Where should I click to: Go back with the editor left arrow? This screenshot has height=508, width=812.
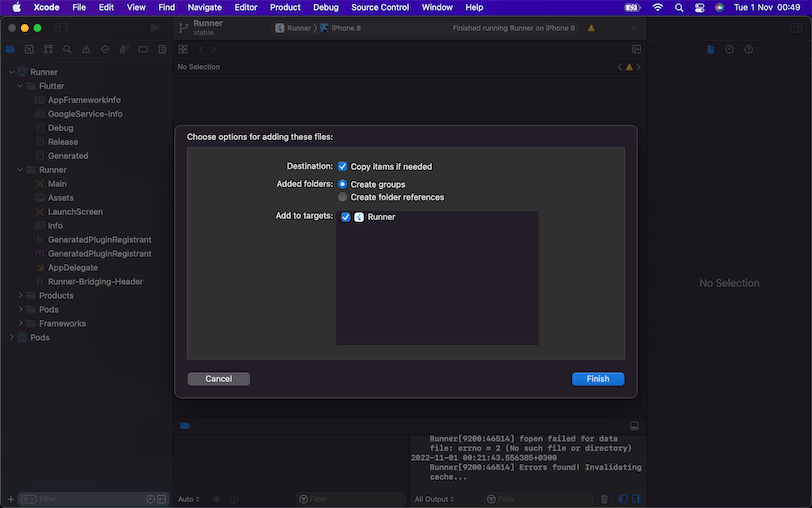click(x=201, y=49)
